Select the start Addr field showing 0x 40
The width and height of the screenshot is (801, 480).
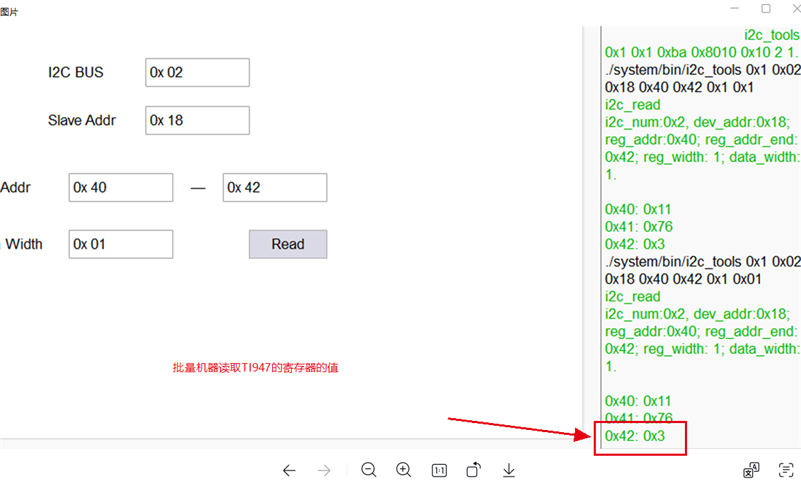coord(121,187)
